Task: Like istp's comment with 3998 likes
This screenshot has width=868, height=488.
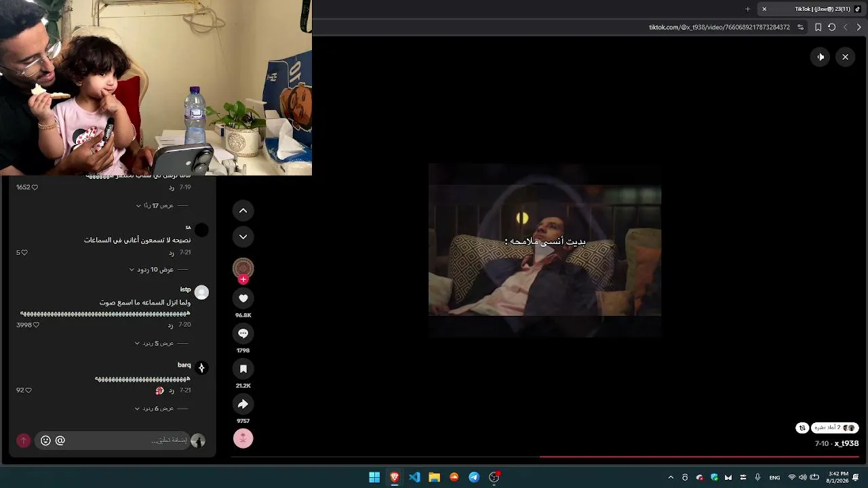Action: point(36,325)
